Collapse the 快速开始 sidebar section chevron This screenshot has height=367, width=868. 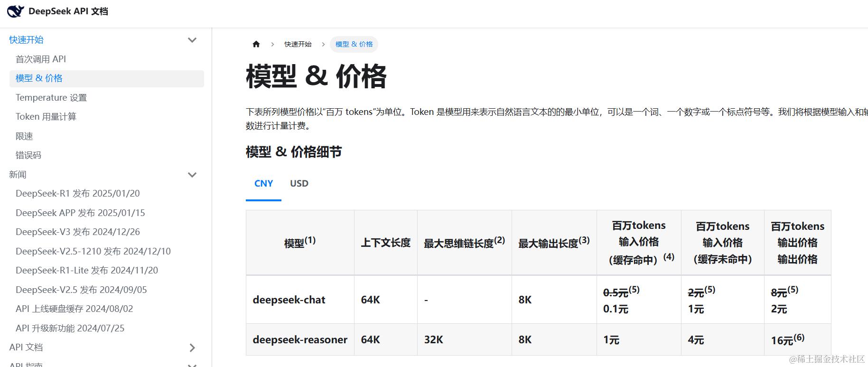(192, 40)
